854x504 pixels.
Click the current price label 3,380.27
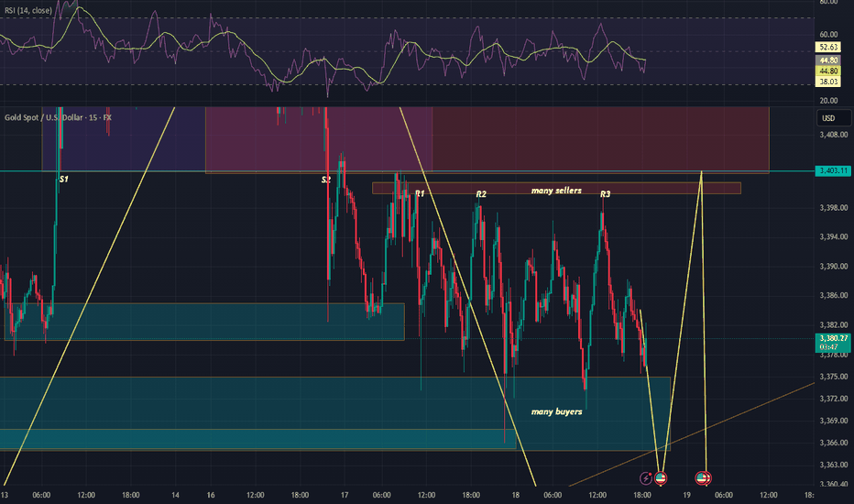833,338
